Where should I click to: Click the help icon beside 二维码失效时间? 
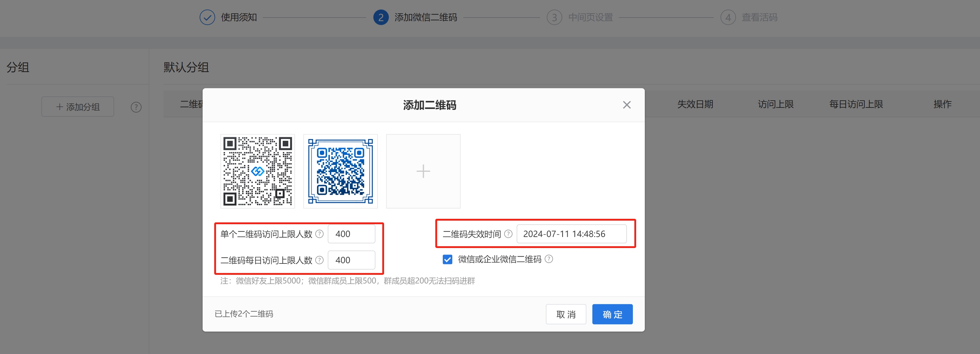click(x=508, y=234)
